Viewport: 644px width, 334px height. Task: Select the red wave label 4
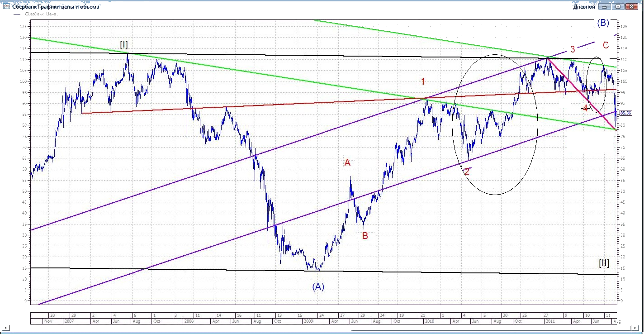585,108
